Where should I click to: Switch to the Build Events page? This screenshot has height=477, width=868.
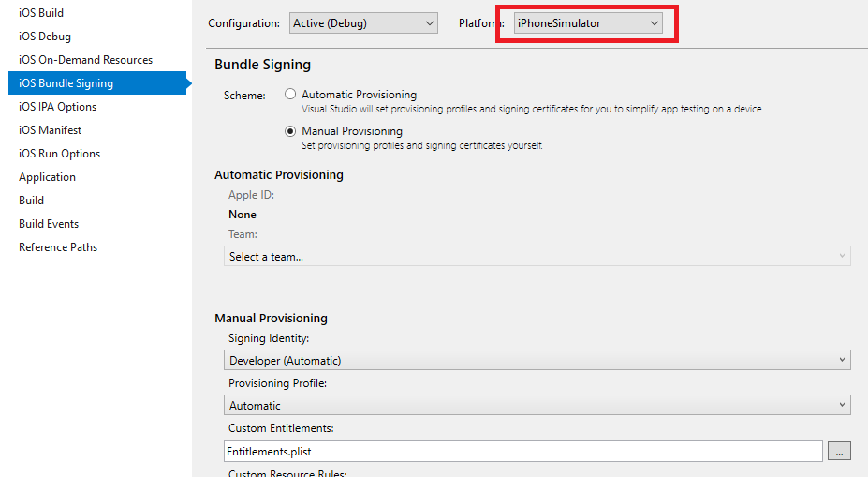(x=49, y=224)
